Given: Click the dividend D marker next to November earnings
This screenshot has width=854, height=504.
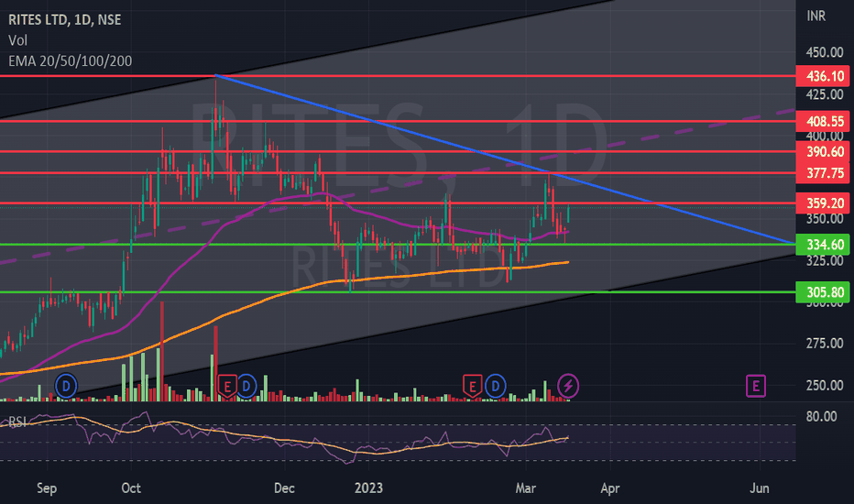Looking at the screenshot, I should pyautogui.click(x=246, y=387).
